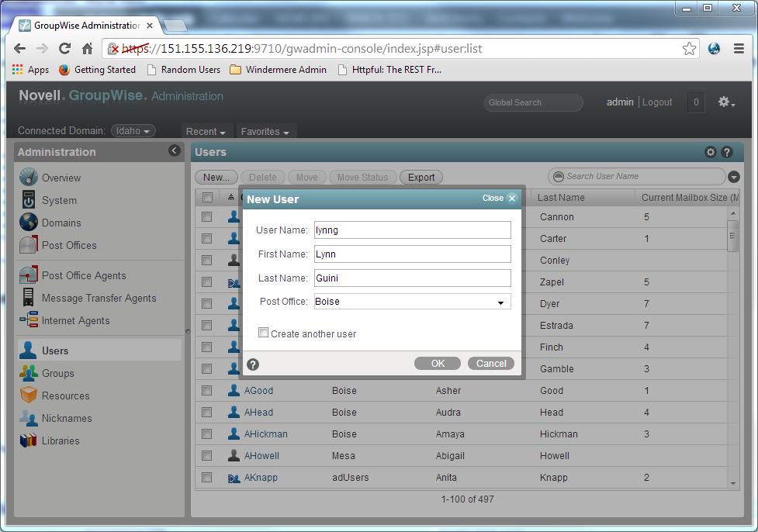
Task: Go back in browser
Action: coord(20,48)
